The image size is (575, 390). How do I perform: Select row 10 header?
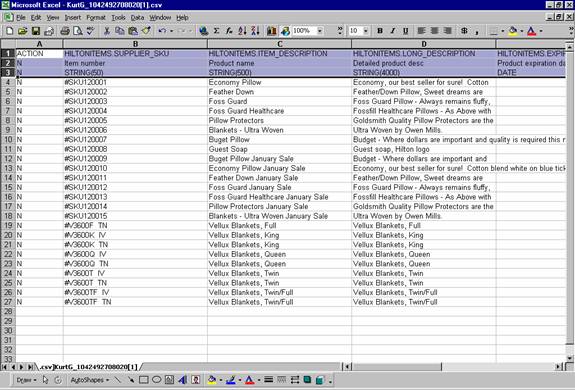(x=8, y=140)
